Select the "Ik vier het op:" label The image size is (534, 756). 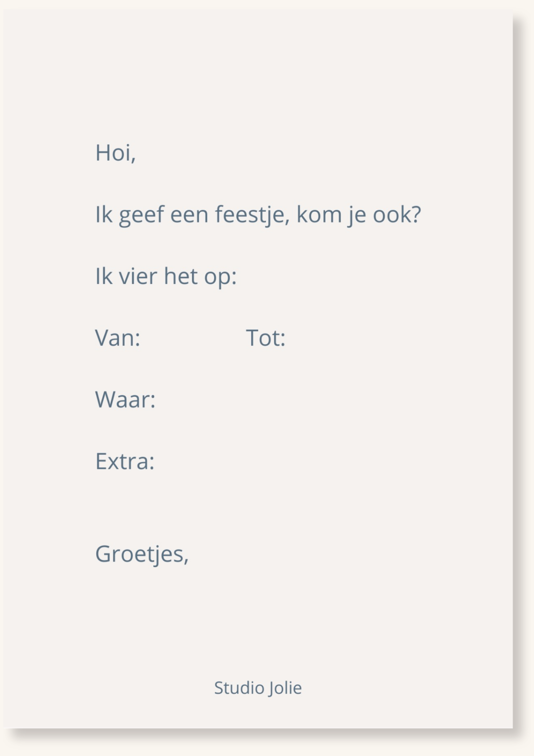click(166, 276)
